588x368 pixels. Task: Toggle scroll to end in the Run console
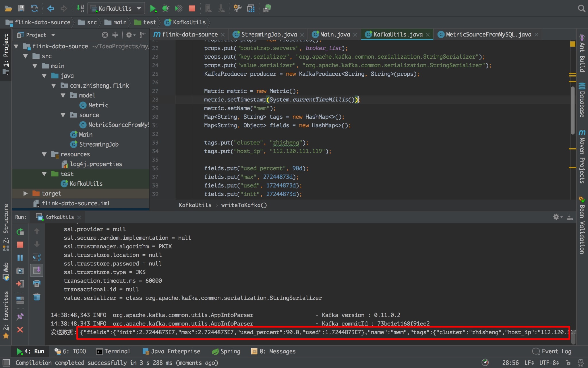pos(37,270)
